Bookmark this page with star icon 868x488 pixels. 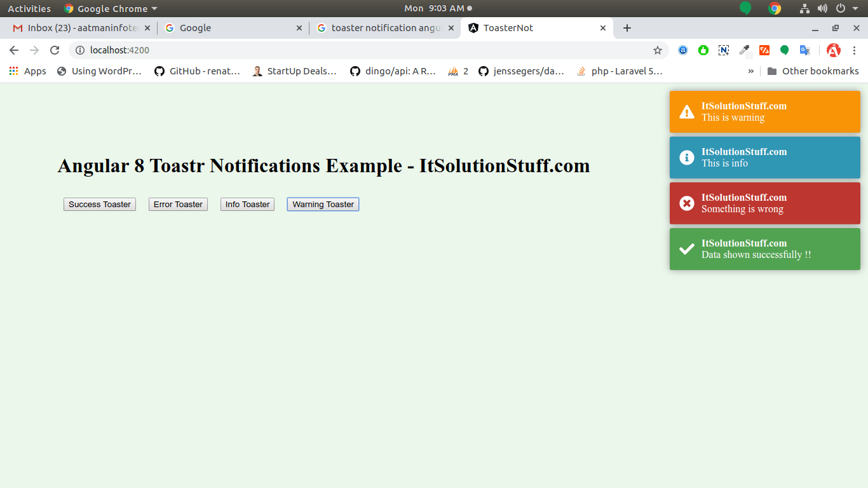click(x=658, y=50)
